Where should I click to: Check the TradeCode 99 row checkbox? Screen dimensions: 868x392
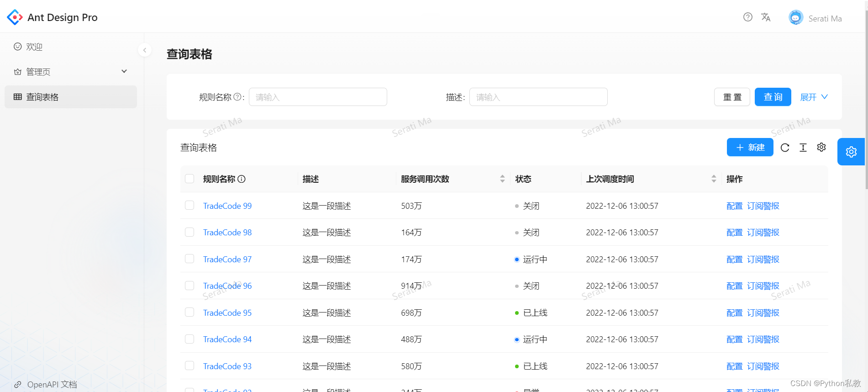pos(189,205)
